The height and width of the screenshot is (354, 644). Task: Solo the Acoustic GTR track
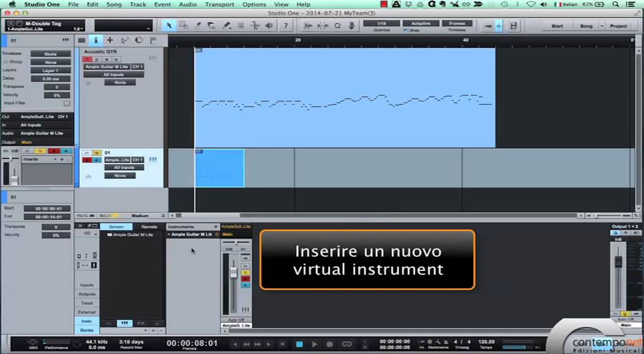point(96,60)
